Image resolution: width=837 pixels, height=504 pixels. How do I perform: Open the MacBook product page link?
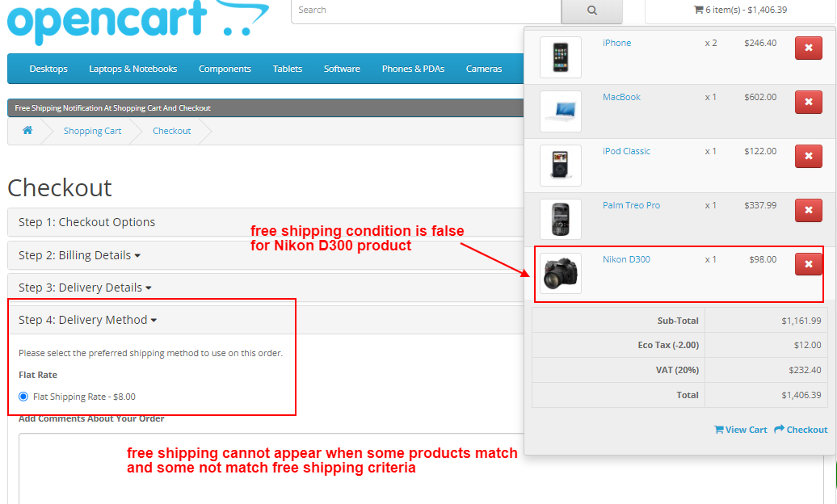point(620,96)
